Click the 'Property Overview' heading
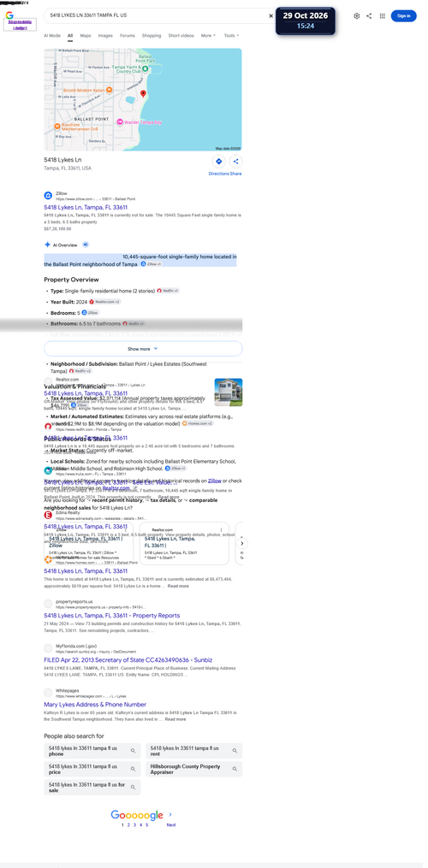The height and width of the screenshot is (868, 428). pos(72,280)
